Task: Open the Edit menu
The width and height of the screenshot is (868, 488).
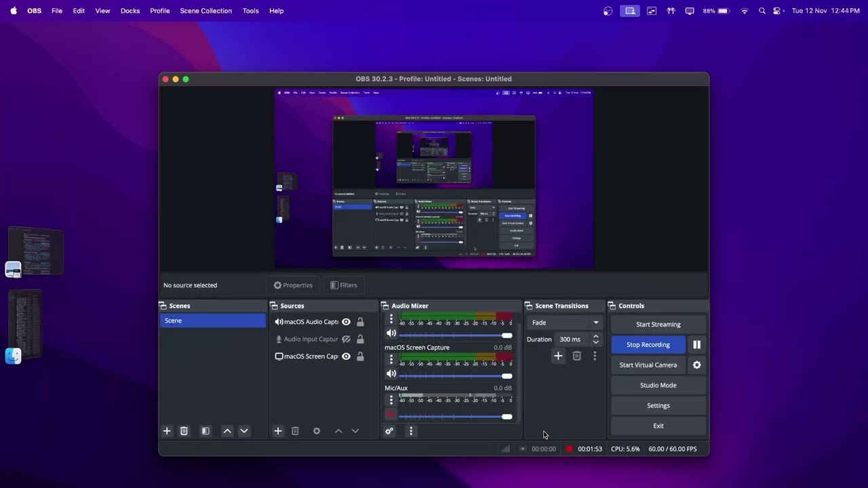Action: click(79, 11)
